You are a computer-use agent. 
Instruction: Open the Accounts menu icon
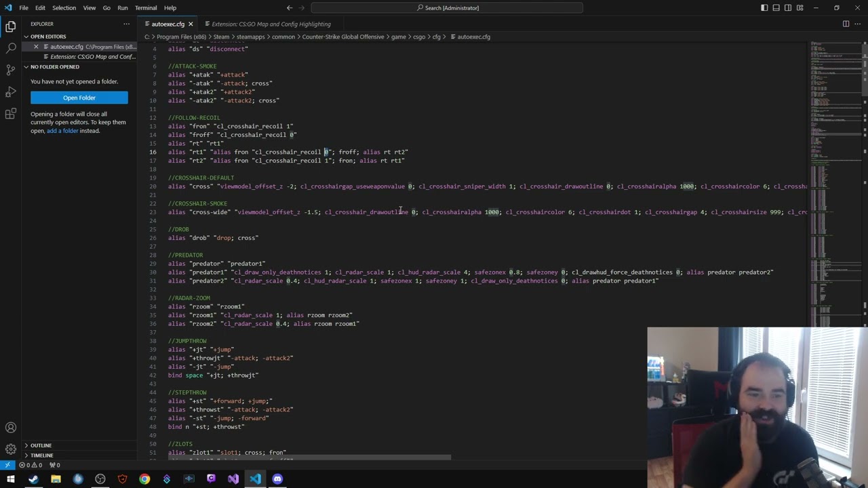pos(10,428)
